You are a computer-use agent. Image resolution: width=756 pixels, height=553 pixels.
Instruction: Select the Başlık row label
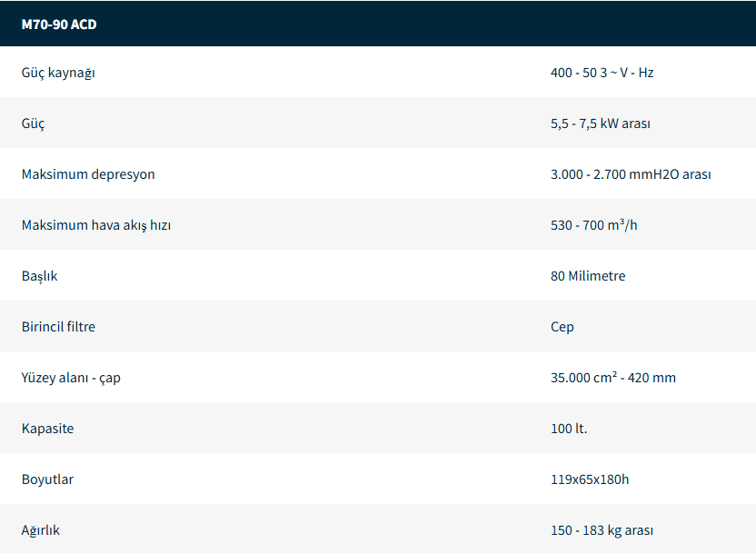pos(40,276)
